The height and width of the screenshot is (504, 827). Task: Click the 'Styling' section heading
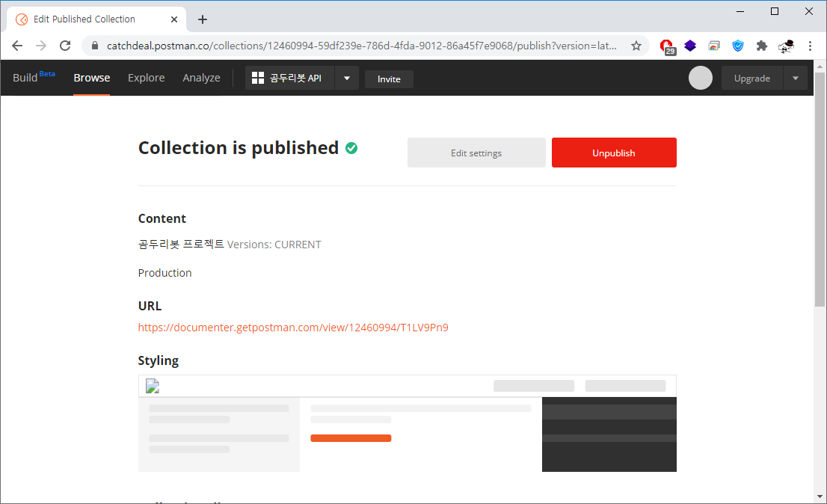click(159, 360)
